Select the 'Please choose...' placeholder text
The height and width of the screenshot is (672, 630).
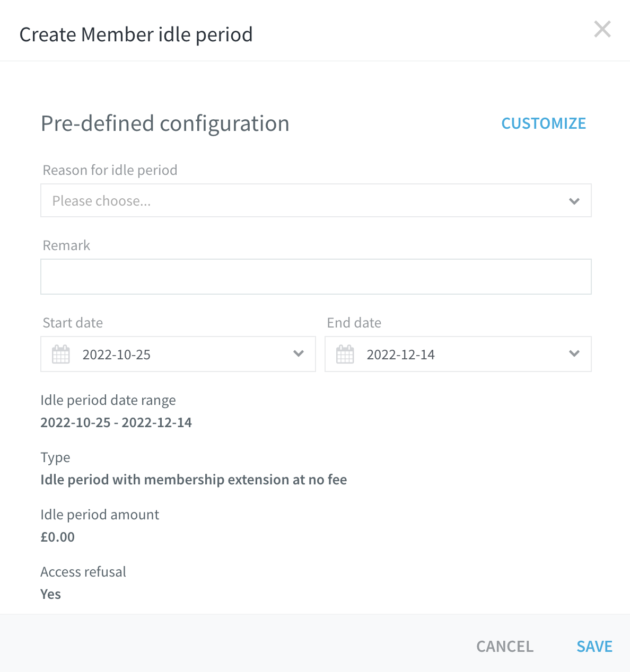pyautogui.click(x=102, y=201)
